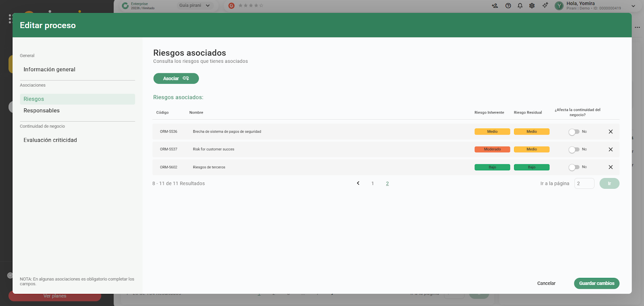Screen dimensions: 644x306
Task: Open Evaluación criticidad section
Action: point(50,140)
